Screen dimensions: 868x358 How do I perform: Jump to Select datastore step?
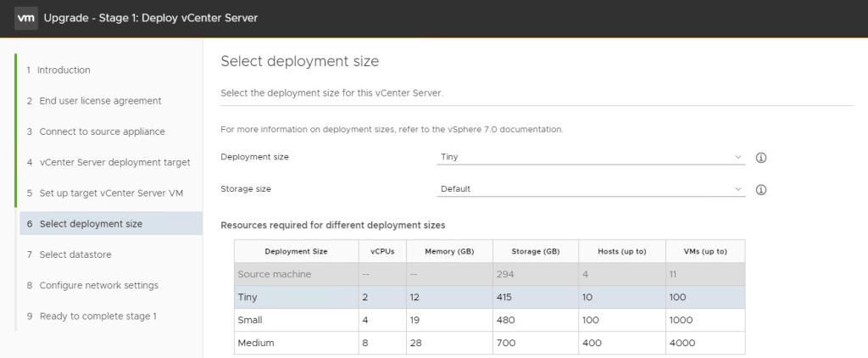pyautogui.click(x=75, y=255)
